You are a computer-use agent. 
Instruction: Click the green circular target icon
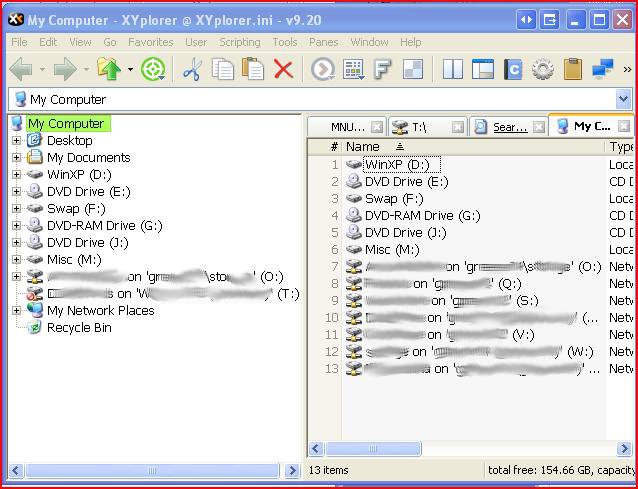click(x=153, y=69)
